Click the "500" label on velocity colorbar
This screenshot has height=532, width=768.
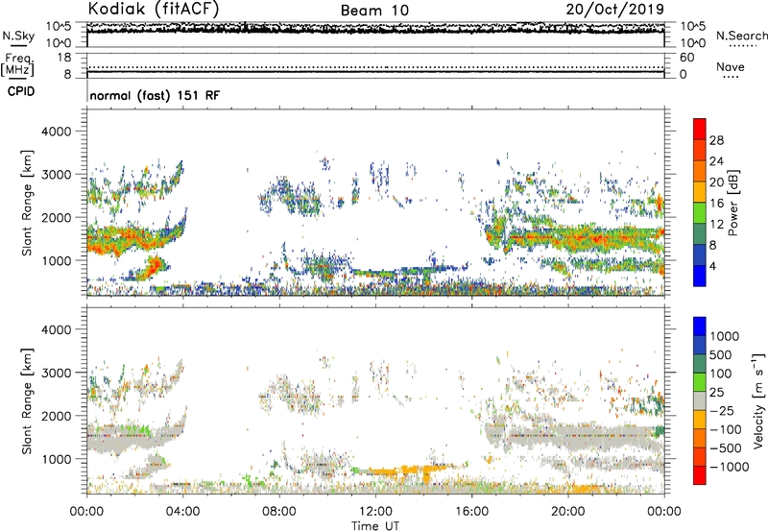point(723,354)
